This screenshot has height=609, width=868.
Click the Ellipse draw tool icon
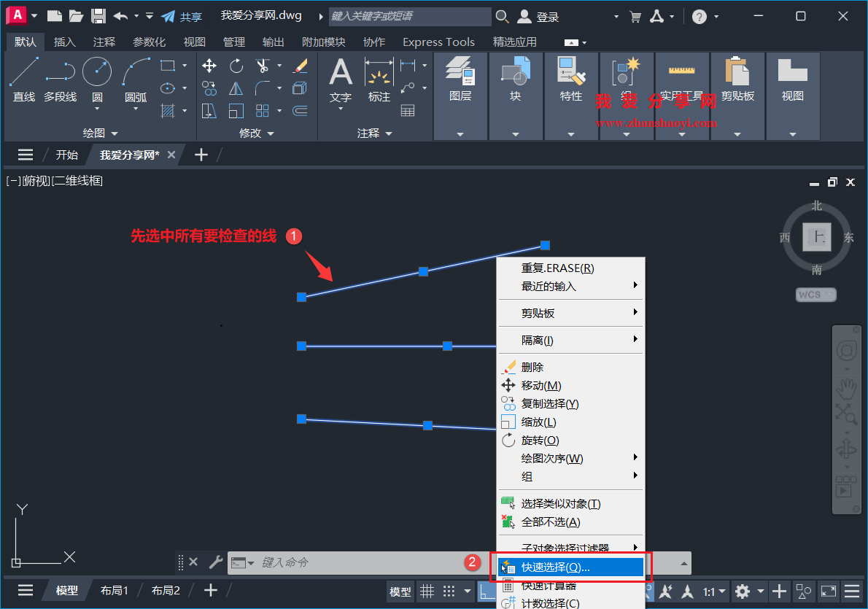click(x=168, y=88)
